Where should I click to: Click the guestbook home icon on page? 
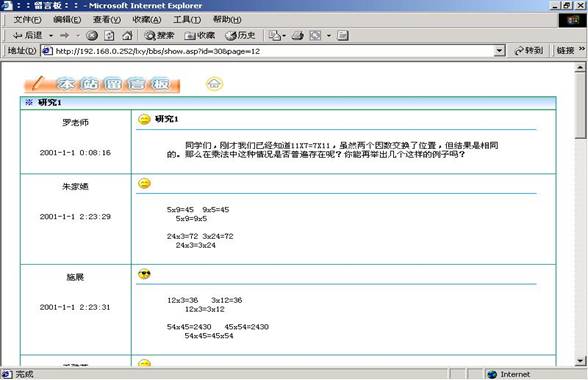[214, 84]
